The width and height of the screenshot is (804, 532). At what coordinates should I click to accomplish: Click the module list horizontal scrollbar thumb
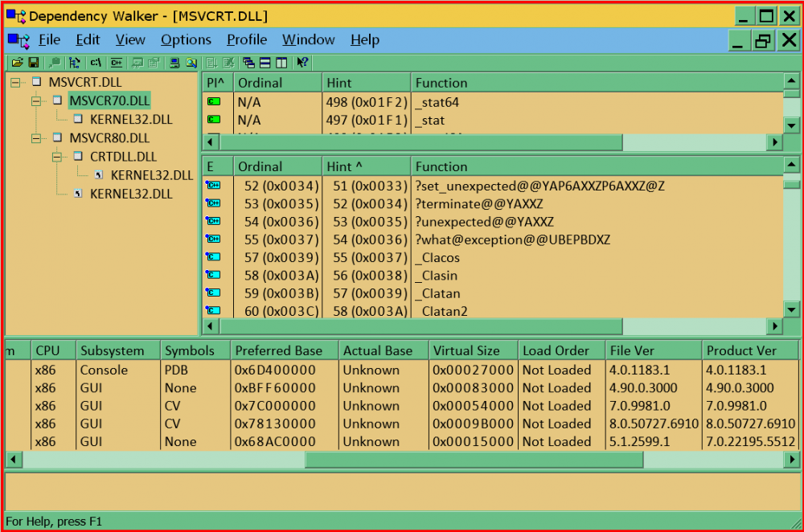click(474, 459)
